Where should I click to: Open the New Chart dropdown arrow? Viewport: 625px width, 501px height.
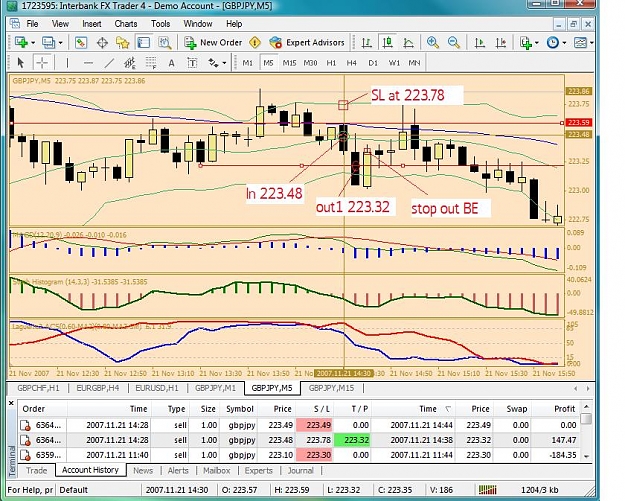33,43
